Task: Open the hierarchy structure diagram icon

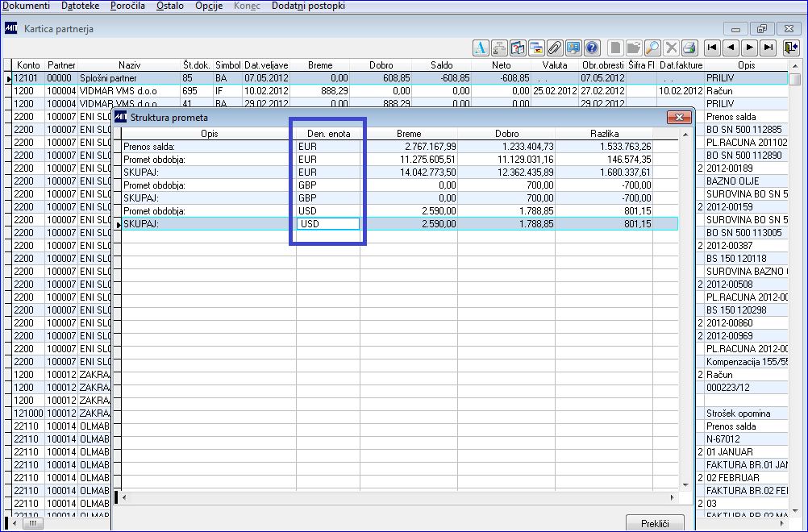Action: pos(499,48)
